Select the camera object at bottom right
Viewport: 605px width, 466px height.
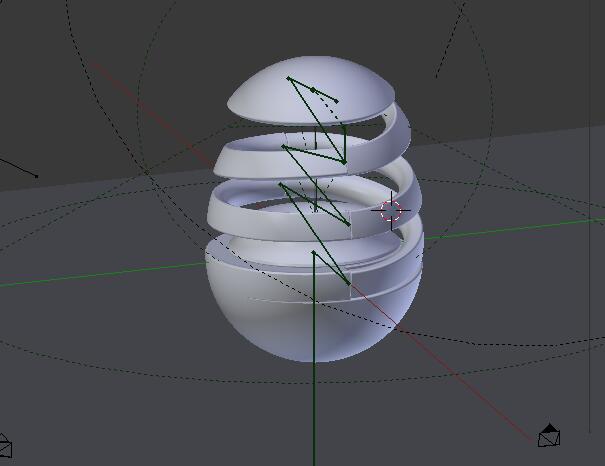tap(549, 435)
